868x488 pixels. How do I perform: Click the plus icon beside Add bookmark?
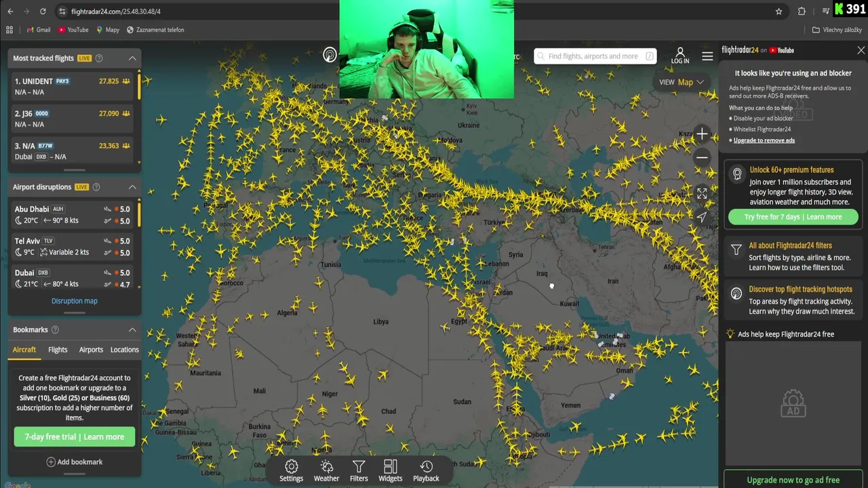[51, 462]
